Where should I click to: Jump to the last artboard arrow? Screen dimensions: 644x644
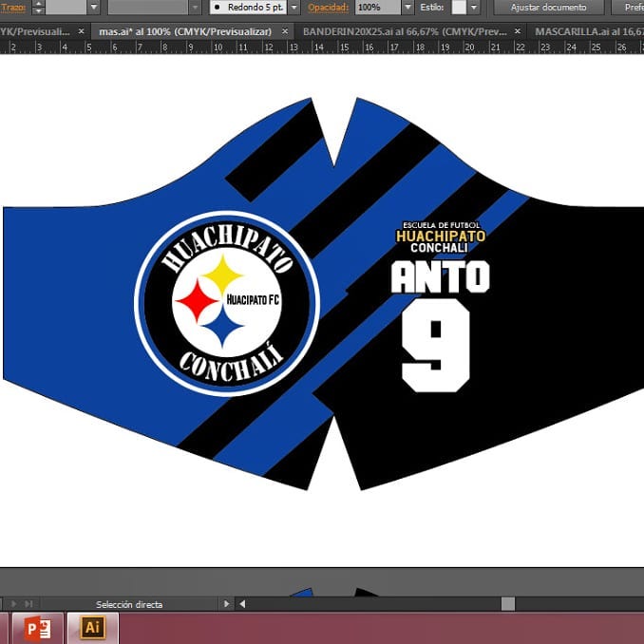[28, 604]
